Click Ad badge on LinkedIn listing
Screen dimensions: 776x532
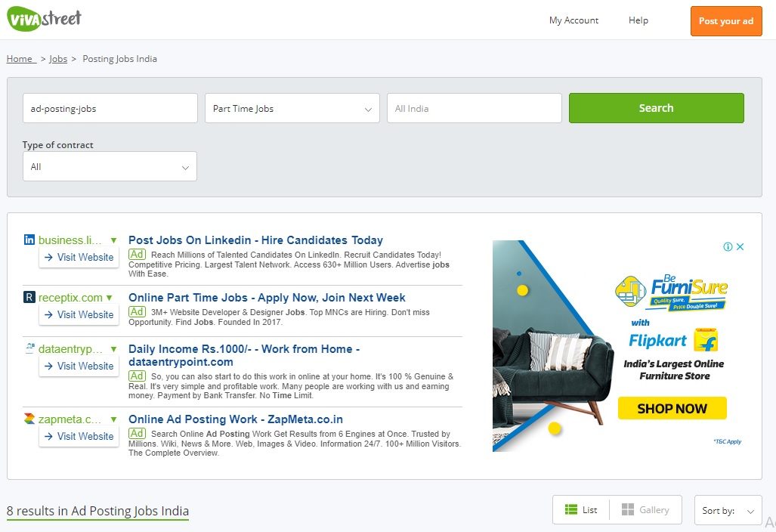tap(137, 255)
